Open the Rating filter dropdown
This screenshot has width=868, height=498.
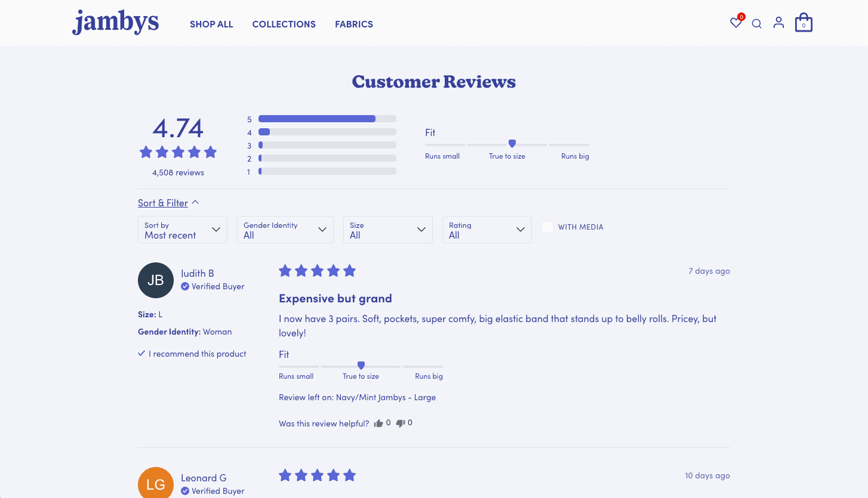click(487, 230)
